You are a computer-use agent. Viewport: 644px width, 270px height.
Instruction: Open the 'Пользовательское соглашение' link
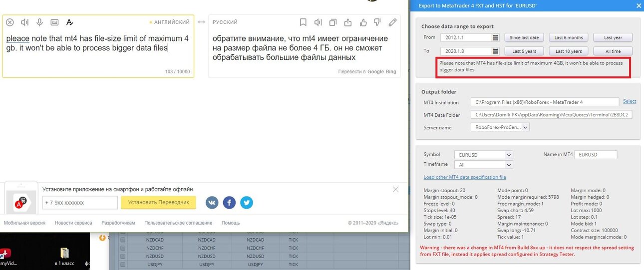point(178,223)
